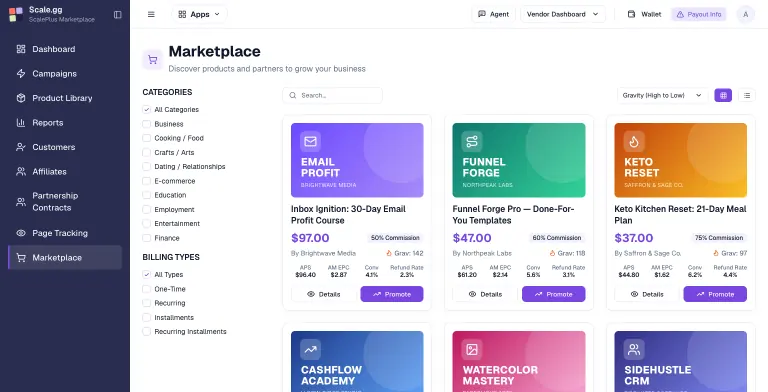The height and width of the screenshot is (392, 768).
Task: Click the Scale.gg logo icon
Action: [x=16, y=14]
